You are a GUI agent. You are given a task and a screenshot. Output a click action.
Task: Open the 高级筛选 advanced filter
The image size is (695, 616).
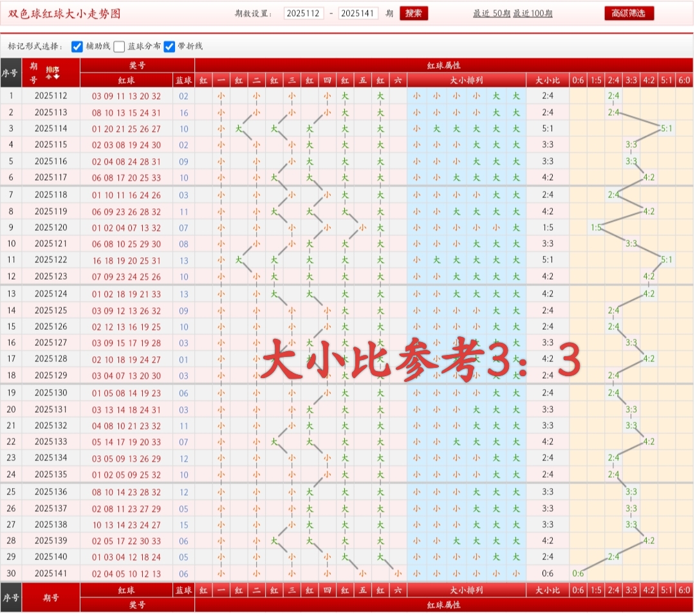click(x=628, y=13)
